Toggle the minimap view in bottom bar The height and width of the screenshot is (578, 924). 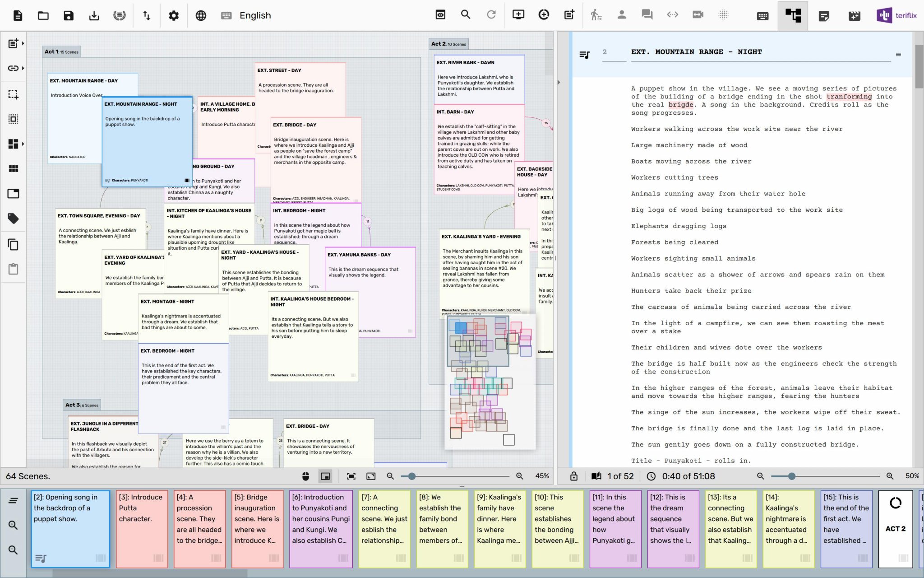tap(325, 476)
